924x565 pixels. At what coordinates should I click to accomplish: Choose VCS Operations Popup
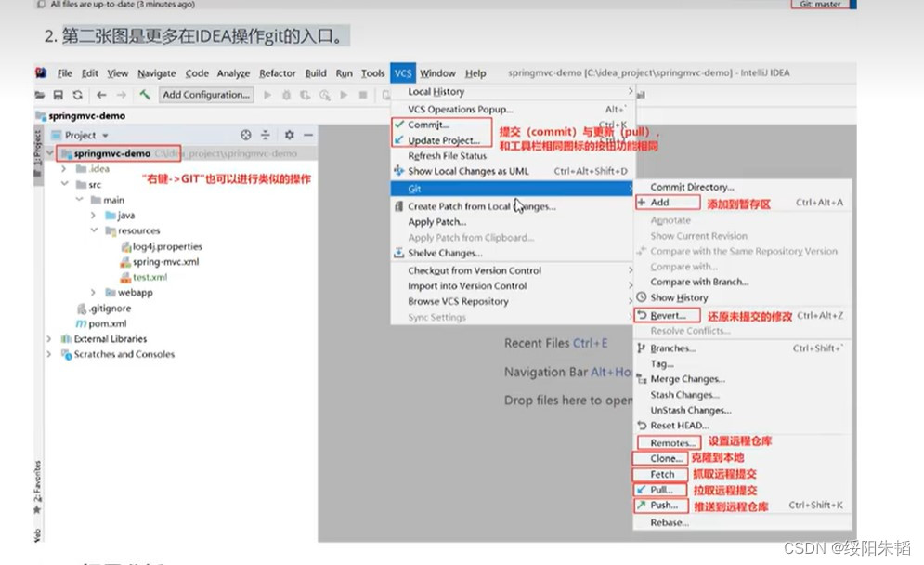(513, 109)
